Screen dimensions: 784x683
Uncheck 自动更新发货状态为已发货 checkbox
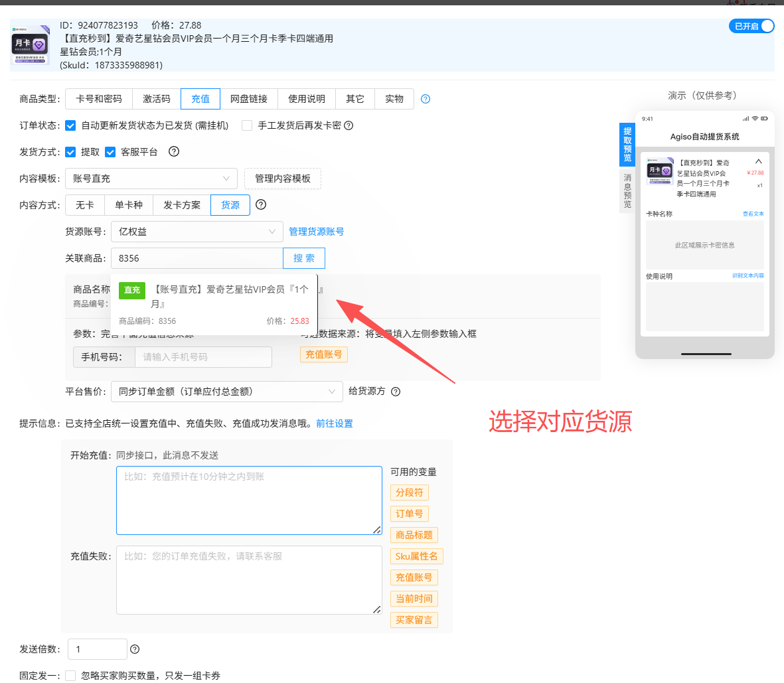click(x=70, y=125)
